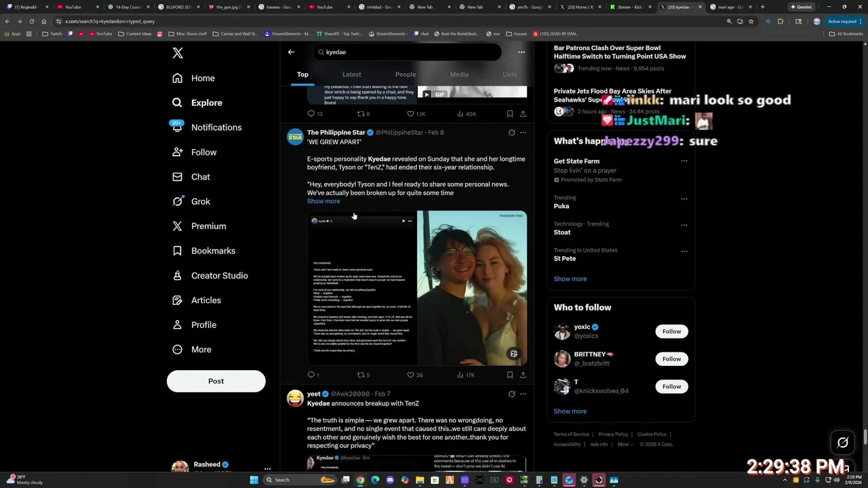Screen dimensions: 868x488
Task: Open more options for Stoat trend
Action: coord(684,225)
